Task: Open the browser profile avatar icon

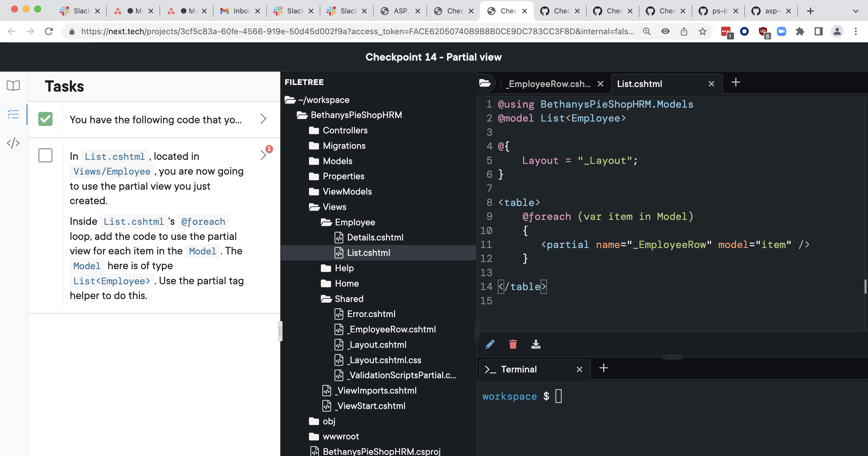Action: pos(837,31)
